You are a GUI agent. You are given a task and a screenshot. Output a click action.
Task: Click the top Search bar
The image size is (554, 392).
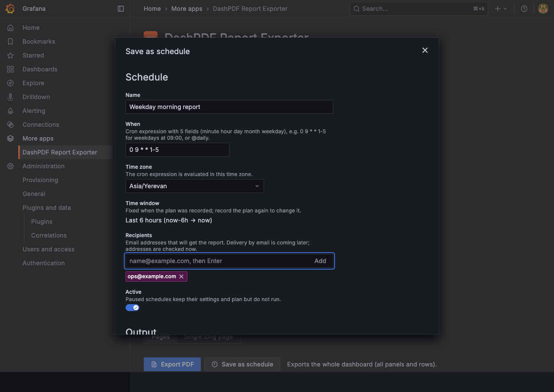[419, 9]
